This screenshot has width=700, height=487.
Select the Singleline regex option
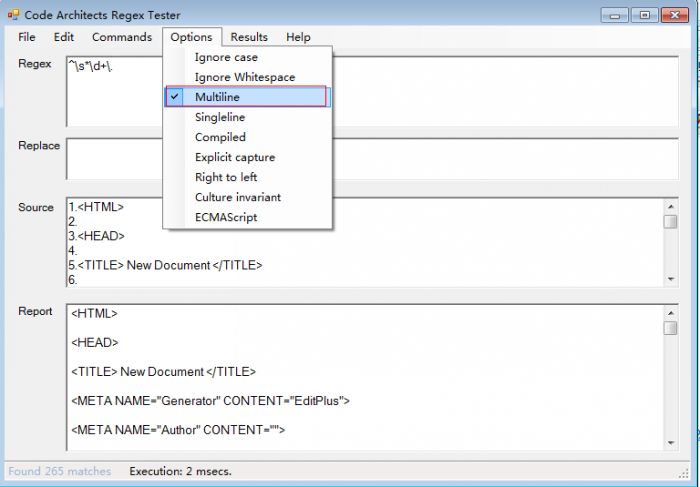pos(219,117)
